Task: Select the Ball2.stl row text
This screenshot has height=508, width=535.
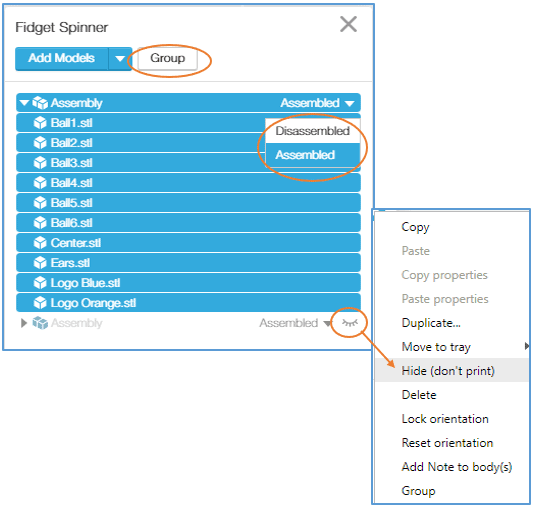Action: click(x=72, y=143)
